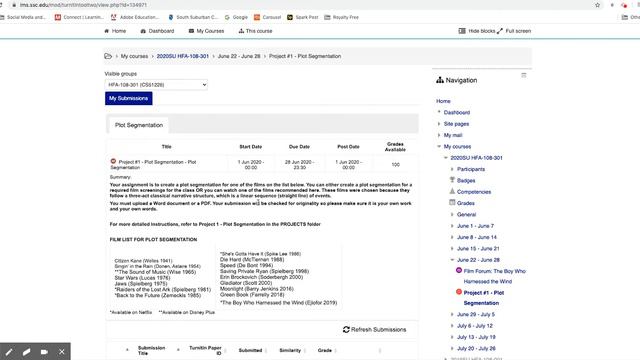Image resolution: width=640 pixels, height=360 pixels.
Task: Click the breadcrumb folder icon
Action: [x=108, y=56]
